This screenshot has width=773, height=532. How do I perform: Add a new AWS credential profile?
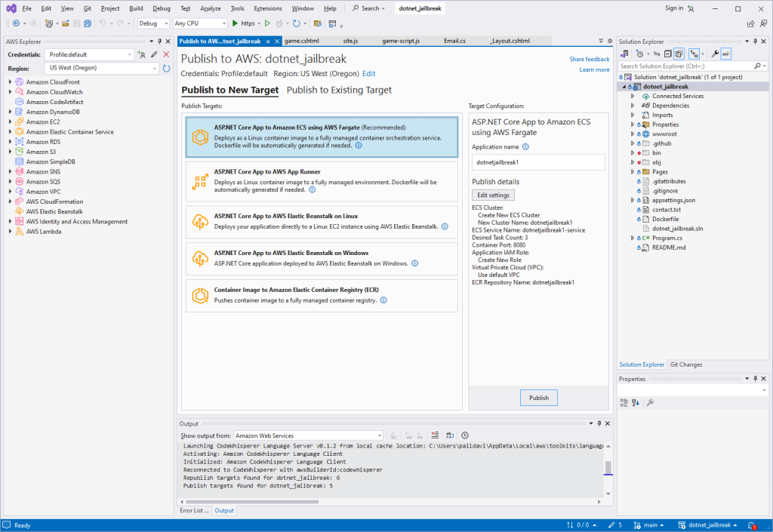[143, 54]
